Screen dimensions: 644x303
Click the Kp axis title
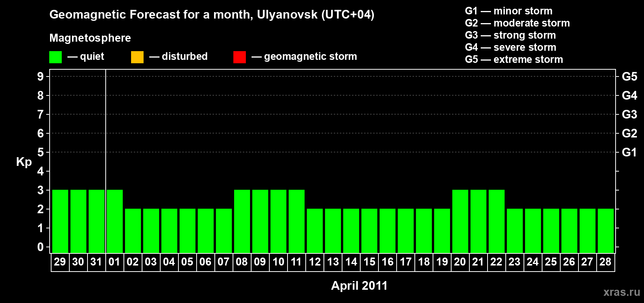click(24, 162)
